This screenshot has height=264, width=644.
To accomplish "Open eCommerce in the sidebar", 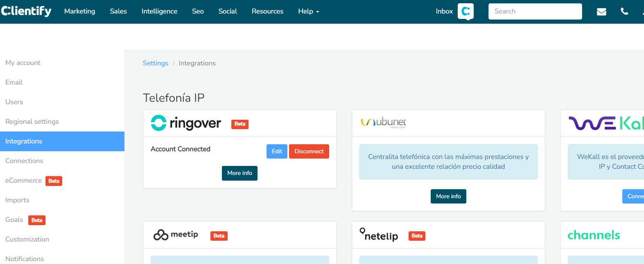I will tap(24, 180).
